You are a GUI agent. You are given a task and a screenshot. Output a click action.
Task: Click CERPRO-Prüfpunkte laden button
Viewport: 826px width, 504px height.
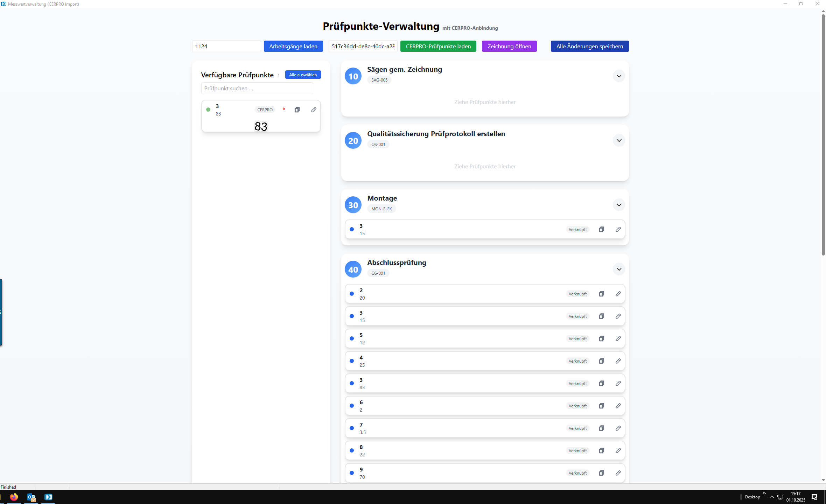438,46
